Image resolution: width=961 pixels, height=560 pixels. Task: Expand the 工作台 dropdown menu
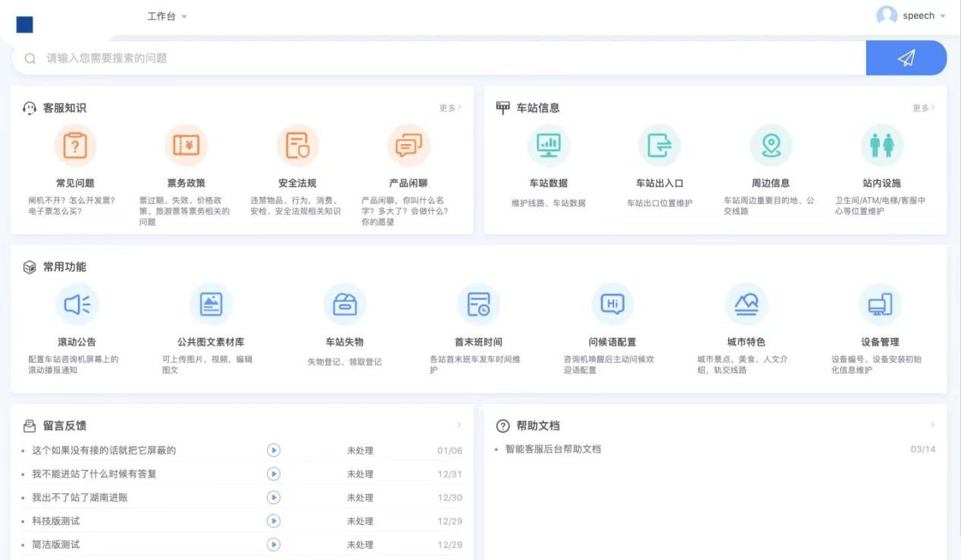[167, 16]
